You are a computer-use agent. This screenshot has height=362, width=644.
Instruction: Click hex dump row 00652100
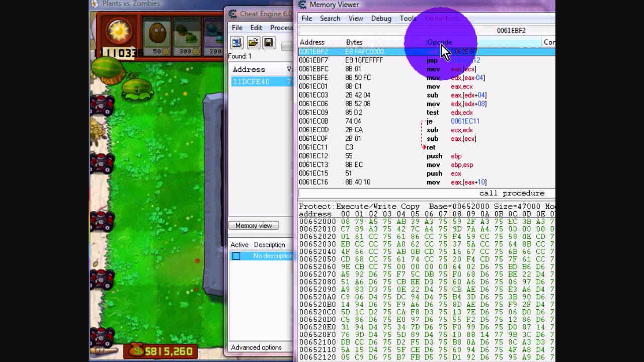(x=427, y=342)
